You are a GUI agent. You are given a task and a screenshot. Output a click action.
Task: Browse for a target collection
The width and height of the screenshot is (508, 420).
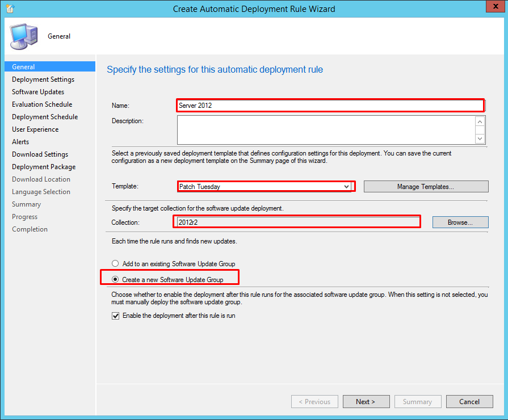(x=460, y=222)
